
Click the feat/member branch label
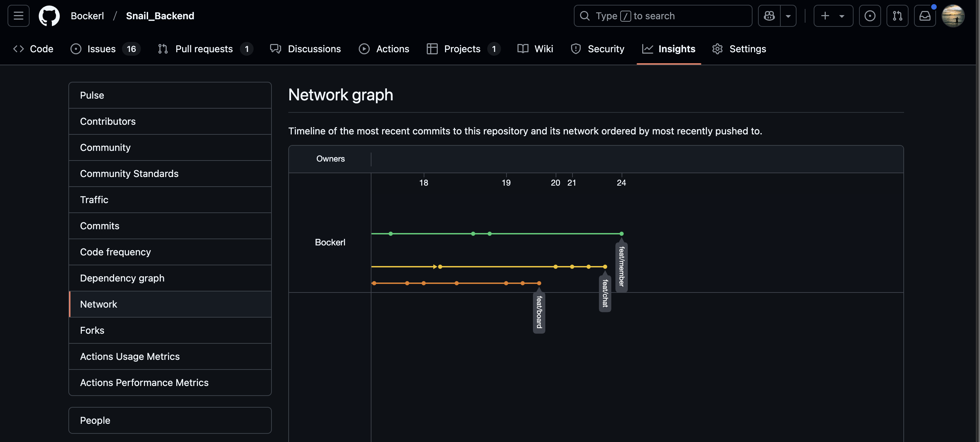pyautogui.click(x=621, y=267)
